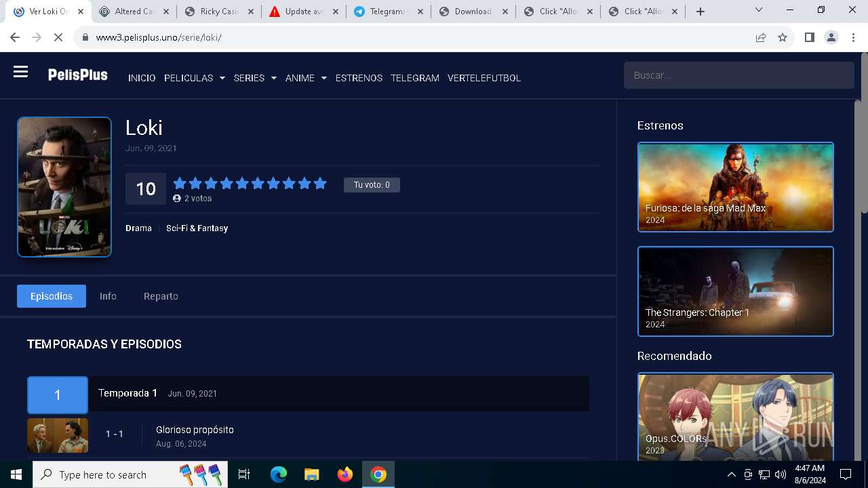868x488 pixels.
Task: Click the Tu voto: 0 badge
Action: click(x=372, y=185)
